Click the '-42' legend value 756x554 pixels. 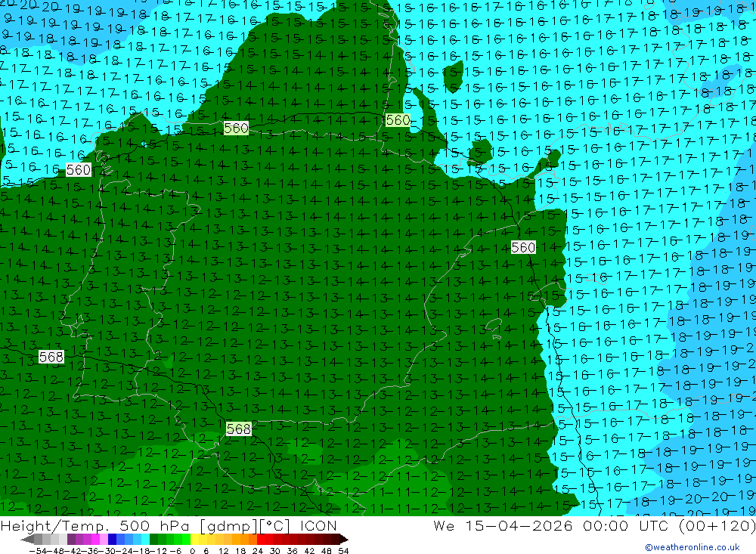click(74, 551)
